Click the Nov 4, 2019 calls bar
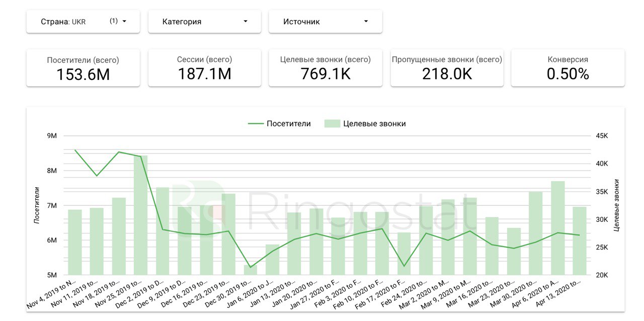The height and width of the screenshot is (321, 644). 75,243
